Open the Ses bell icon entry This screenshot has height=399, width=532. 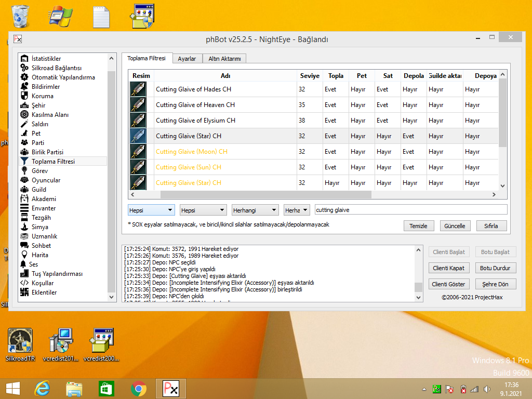coord(23,264)
